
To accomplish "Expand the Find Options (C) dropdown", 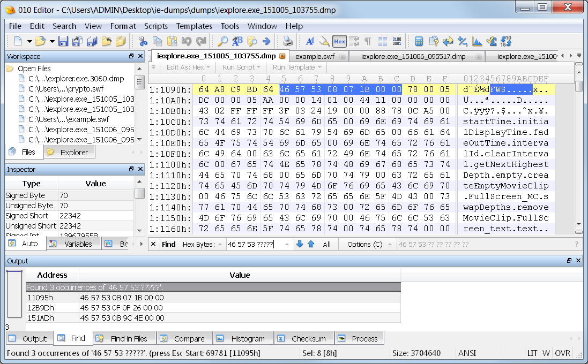I will pos(369,244).
